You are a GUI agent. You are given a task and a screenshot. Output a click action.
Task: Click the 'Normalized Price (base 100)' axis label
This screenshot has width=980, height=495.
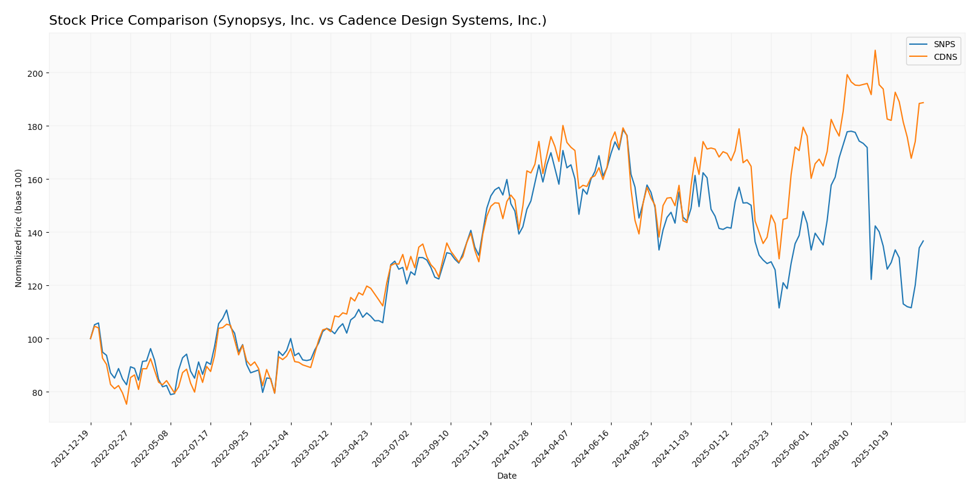coord(19,228)
